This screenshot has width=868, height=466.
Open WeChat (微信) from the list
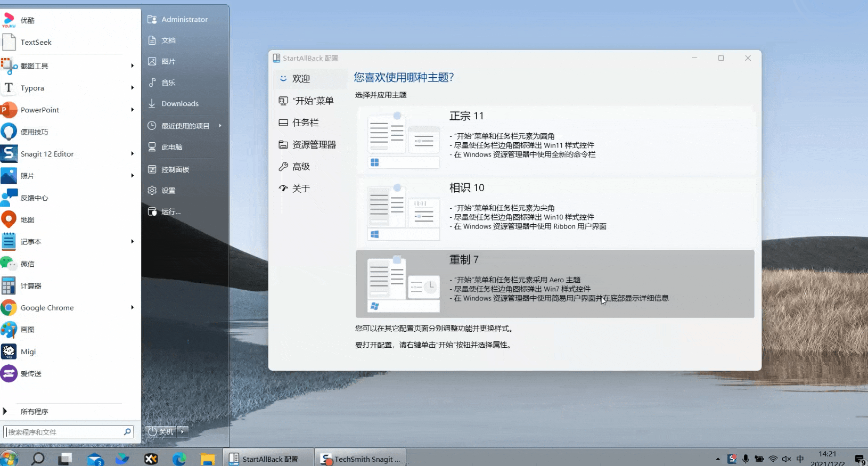coord(69,264)
